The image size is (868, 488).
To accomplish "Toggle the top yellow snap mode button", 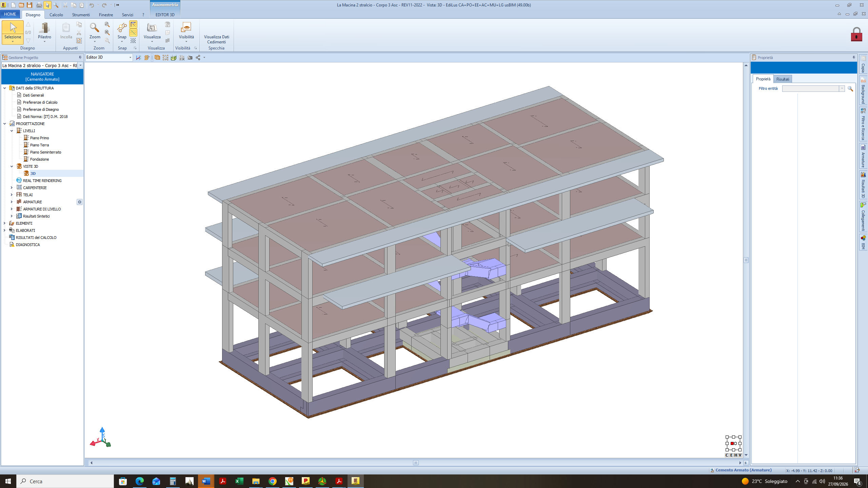I will [133, 24].
